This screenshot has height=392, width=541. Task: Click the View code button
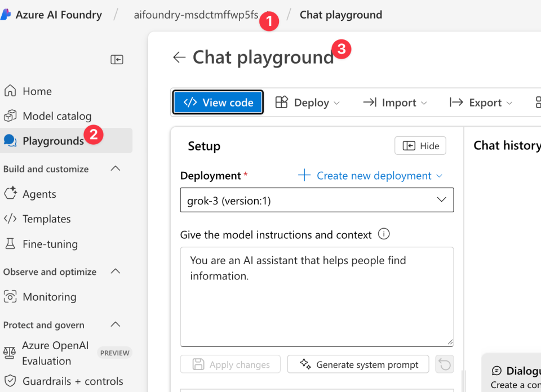click(x=218, y=103)
